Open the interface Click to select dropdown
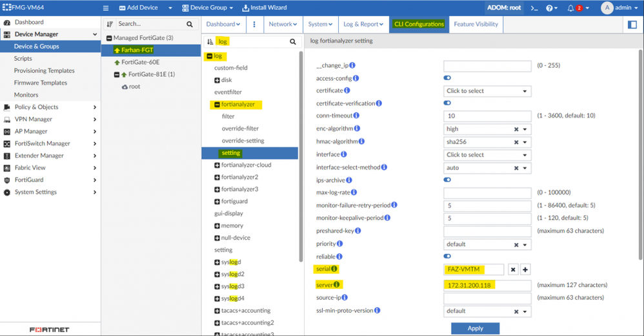 tap(487, 155)
